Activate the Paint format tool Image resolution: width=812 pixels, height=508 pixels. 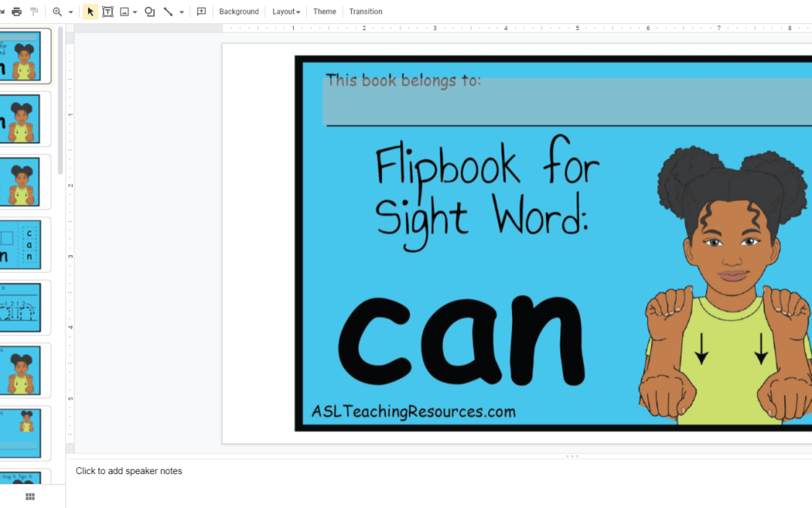34,11
